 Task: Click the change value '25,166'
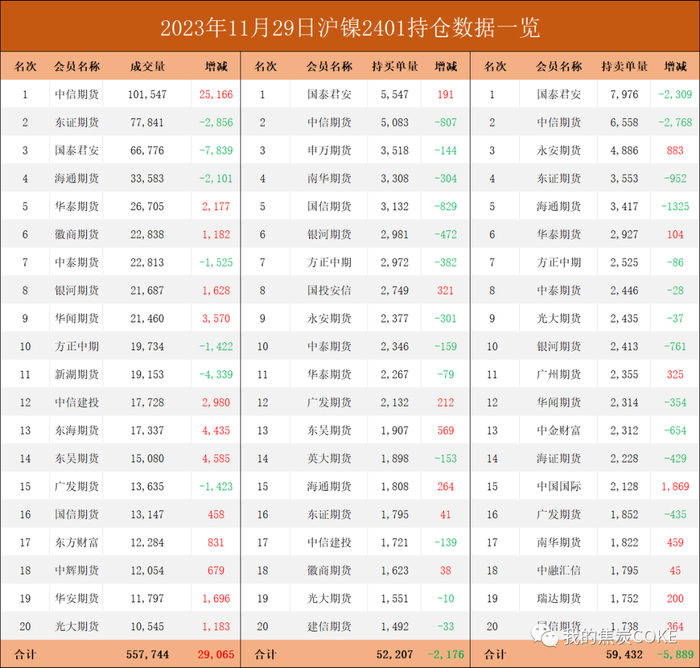coord(216,95)
